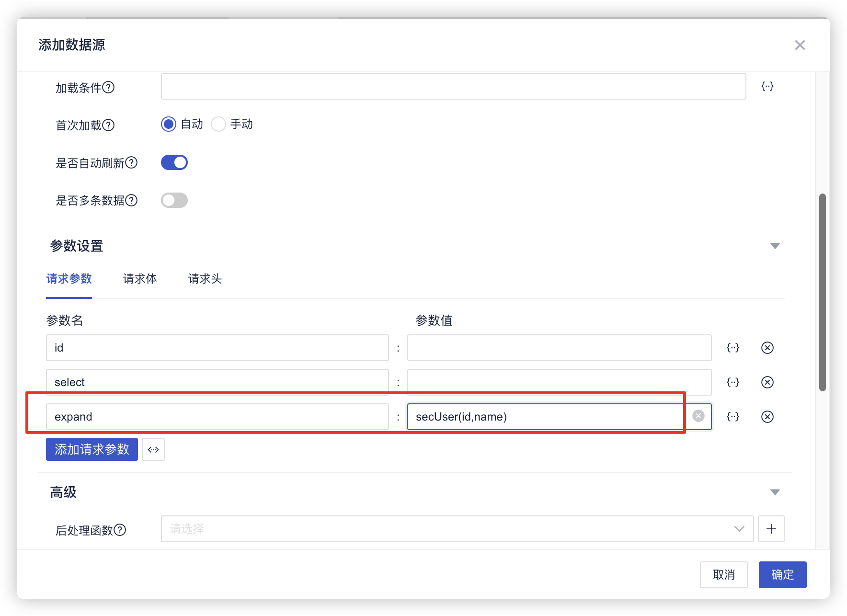Delete the expand parameter row
The height and width of the screenshot is (616, 847).
(767, 417)
